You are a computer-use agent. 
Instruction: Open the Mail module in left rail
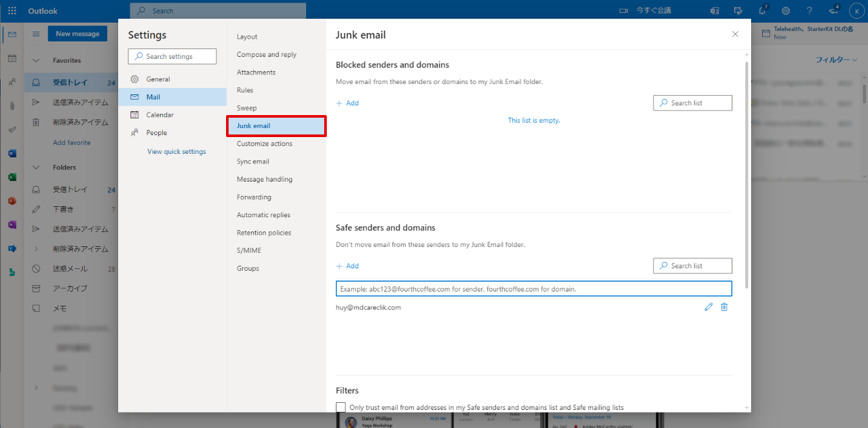point(12,34)
